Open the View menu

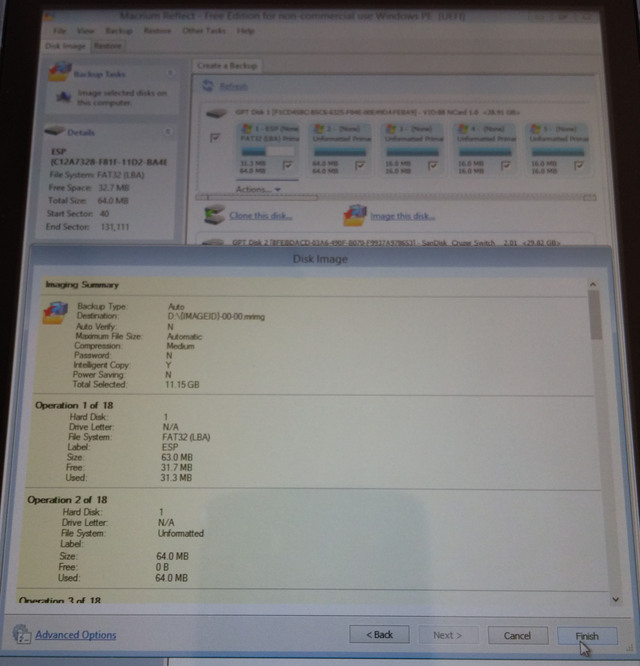pos(85,31)
